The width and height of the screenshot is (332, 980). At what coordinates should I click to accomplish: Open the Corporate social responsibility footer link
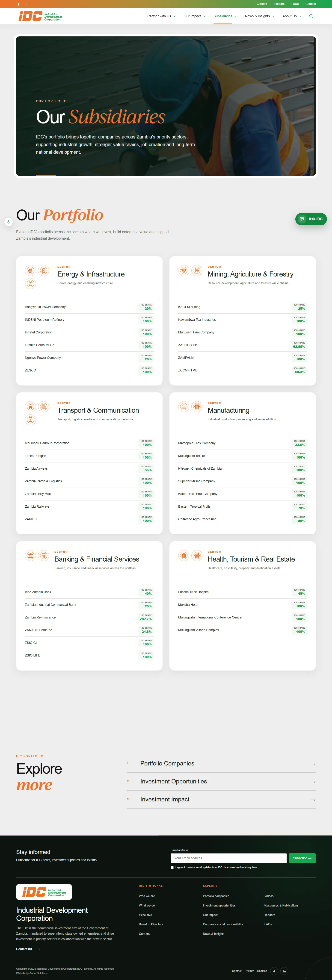tap(223, 924)
